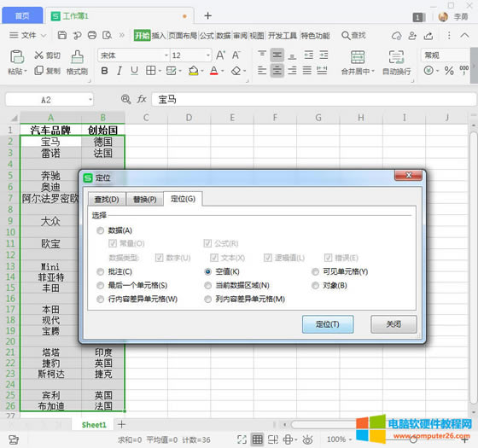Choose 可见单元格(Y) radio option
This screenshot has width=478, height=448.
coord(315,271)
